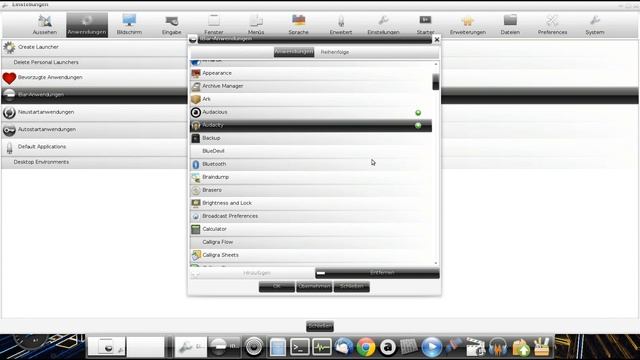Open the black 'a' circle app in dock
Screen dimensions: 640x360
tap(388, 347)
